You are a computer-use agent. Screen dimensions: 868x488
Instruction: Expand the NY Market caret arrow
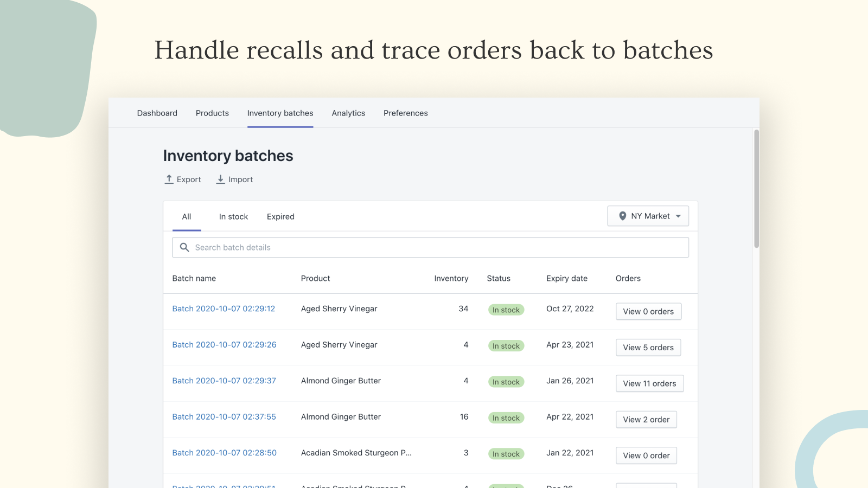point(678,216)
